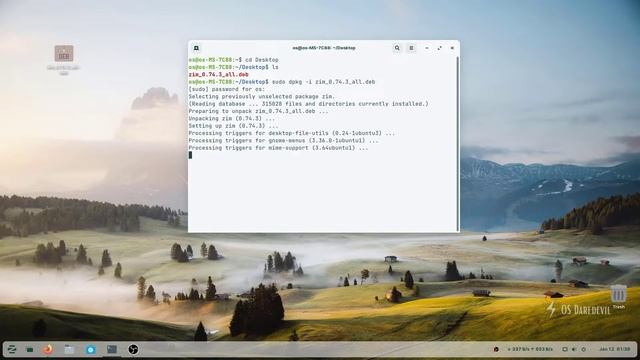640x360 pixels.
Task: Minimize the terminal window
Action: click(x=427, y=48)
